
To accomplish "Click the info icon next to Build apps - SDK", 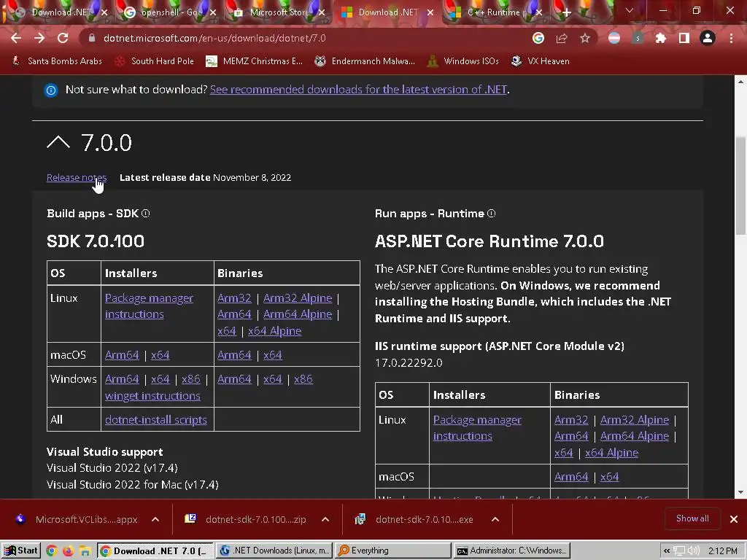I will point(146,214).
